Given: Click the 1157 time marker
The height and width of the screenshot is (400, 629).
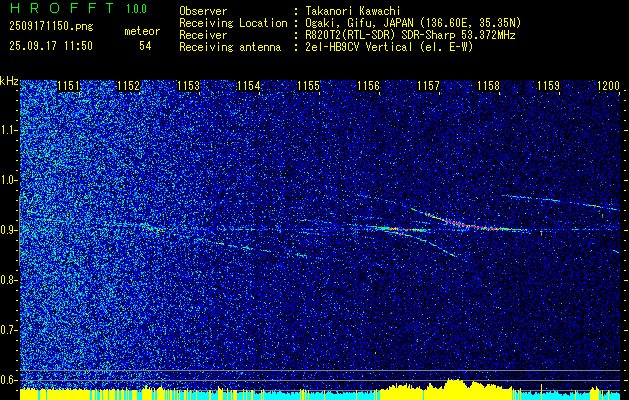Looking at the screenshot, I should click(x=429, y=86).
